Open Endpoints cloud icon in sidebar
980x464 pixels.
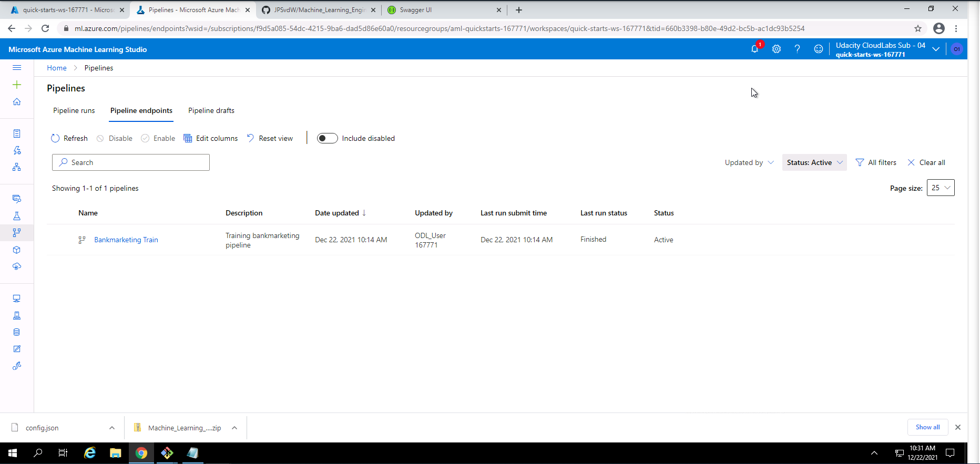click(x=17, y=266)
